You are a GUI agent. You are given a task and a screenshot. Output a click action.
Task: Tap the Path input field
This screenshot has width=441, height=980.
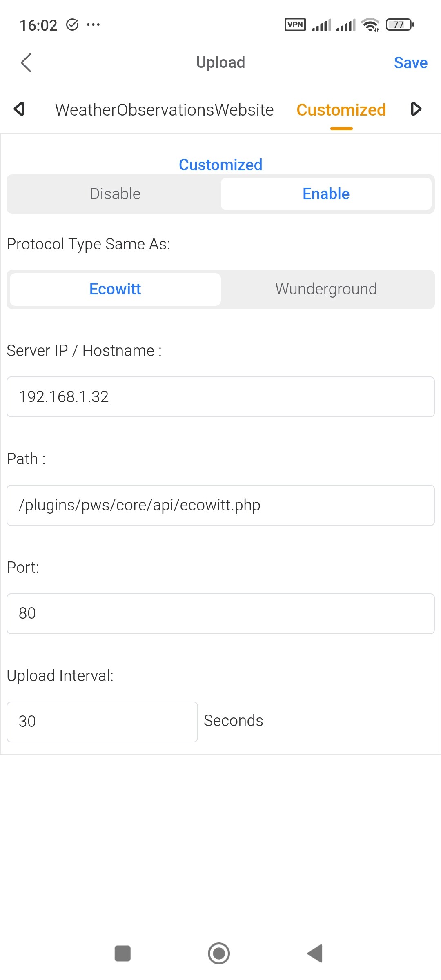click(220, 505)
